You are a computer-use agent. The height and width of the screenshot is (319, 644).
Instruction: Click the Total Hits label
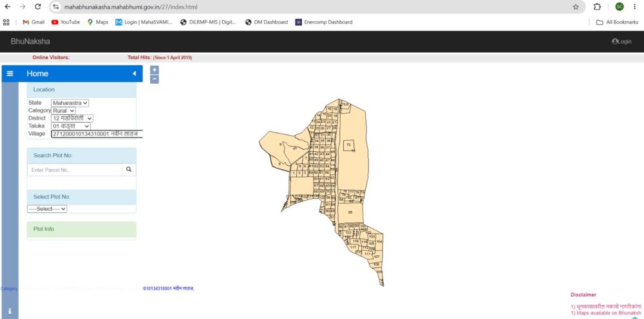tap(140, 57)
